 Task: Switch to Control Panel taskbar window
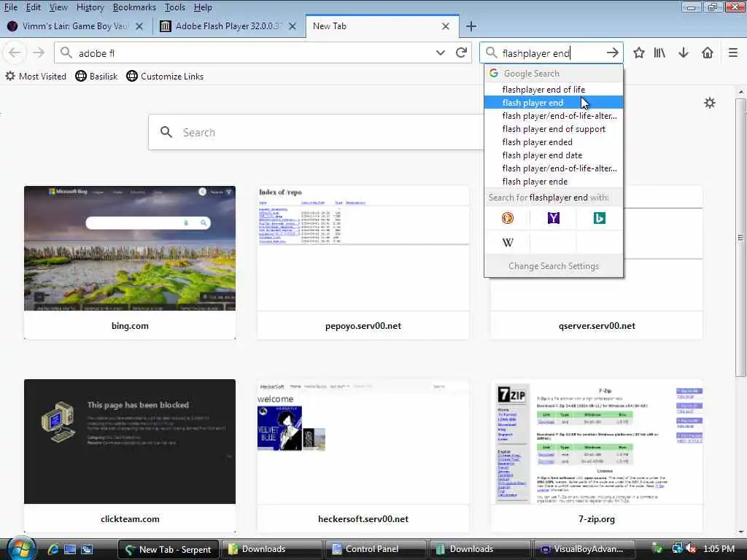376,549
